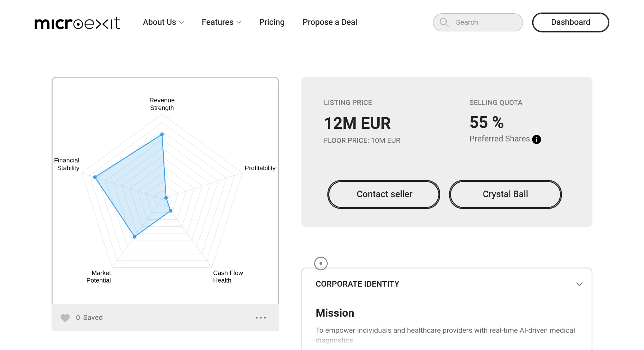The height and width of the screenshot is (350, 644).
Task: Click the Cash Flow Health data point
Action: click(171, 211)
